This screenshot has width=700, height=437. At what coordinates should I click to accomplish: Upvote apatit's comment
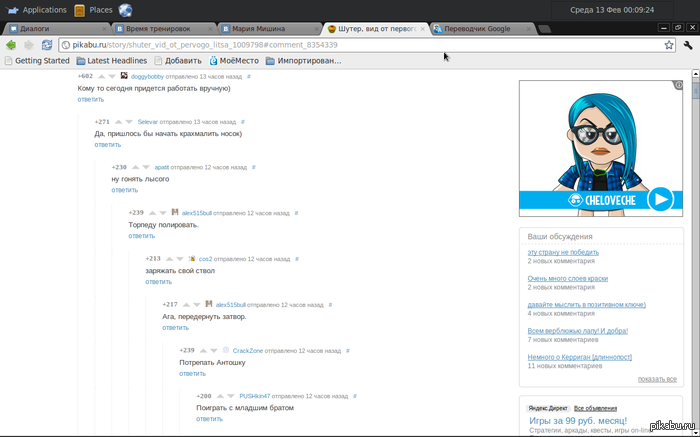coord(136,167)
